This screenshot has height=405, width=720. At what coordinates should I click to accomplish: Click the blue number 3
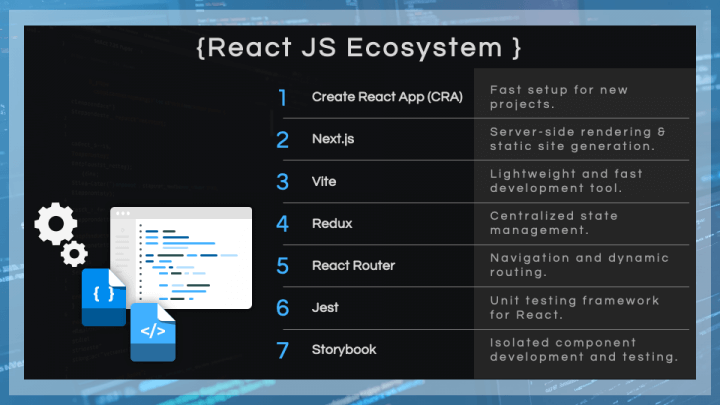pyautogui.click(x=282, y=182)
